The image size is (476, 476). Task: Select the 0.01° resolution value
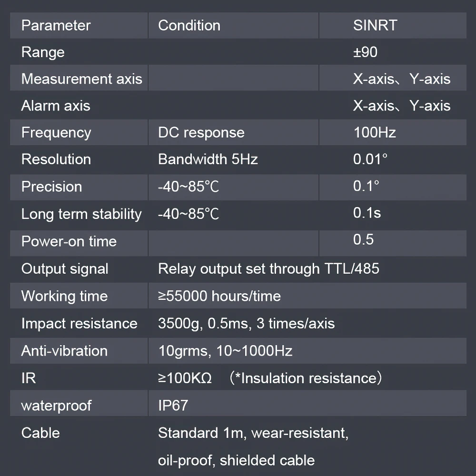point(370,159)
